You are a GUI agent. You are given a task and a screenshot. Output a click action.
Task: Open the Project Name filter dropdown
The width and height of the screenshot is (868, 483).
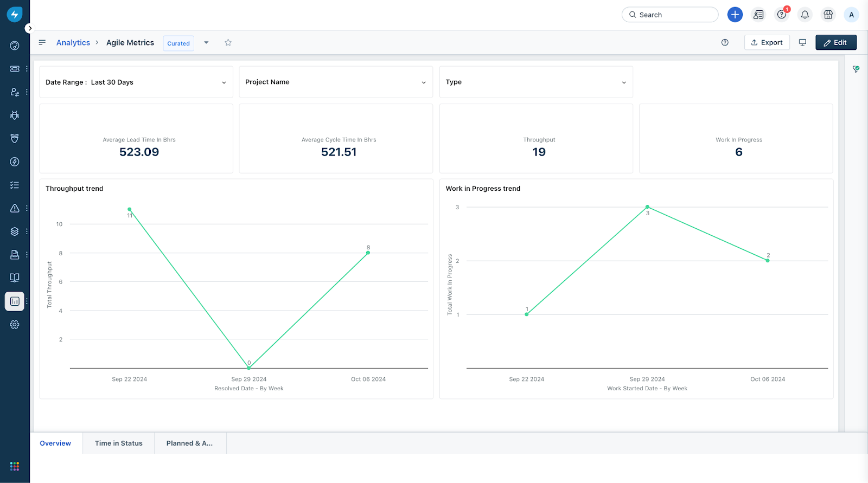point(336,82)
